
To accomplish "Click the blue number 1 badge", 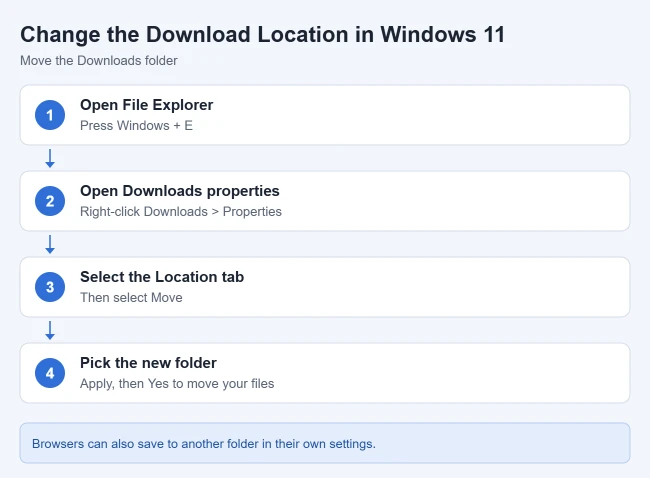I will pos(50,115).
